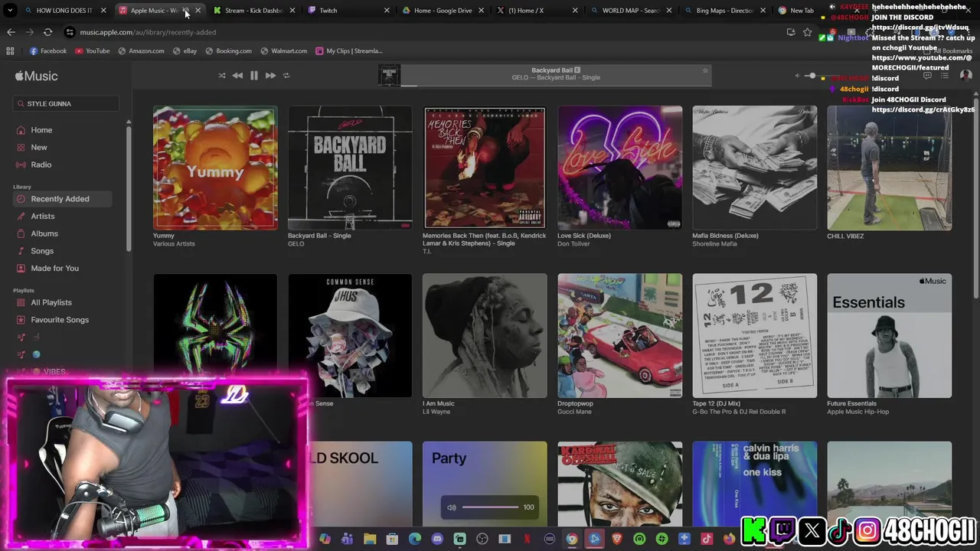The width and height of the screenshot is (980, 551).
Task: Open the YouTube bookmark
Action: [x=92, y=51]
